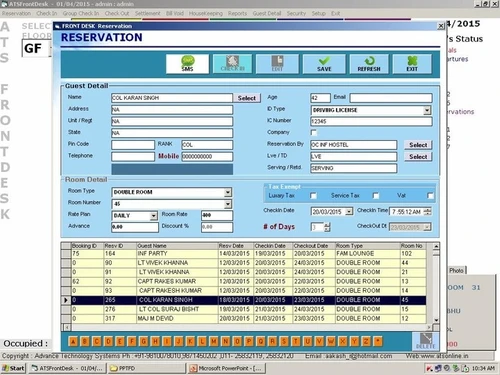Screen dimensions: 500x375
Task: Filter guests by letter K
Action: 190,341
